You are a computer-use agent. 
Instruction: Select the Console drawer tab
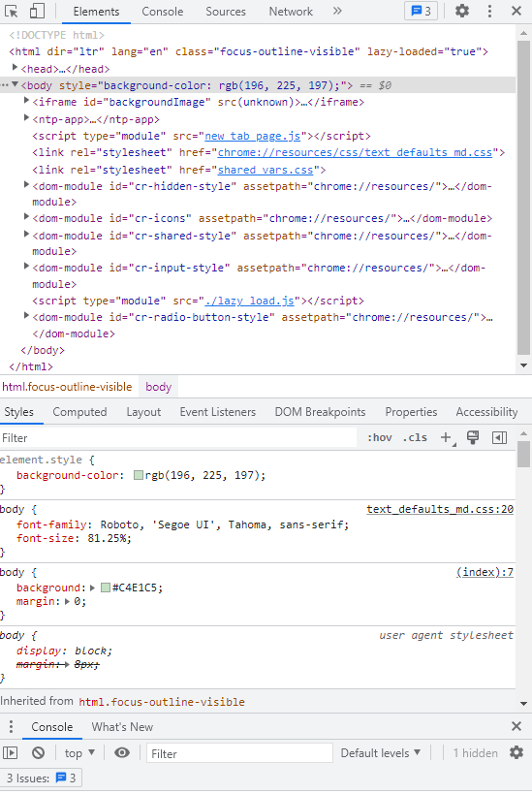point(52,727)
